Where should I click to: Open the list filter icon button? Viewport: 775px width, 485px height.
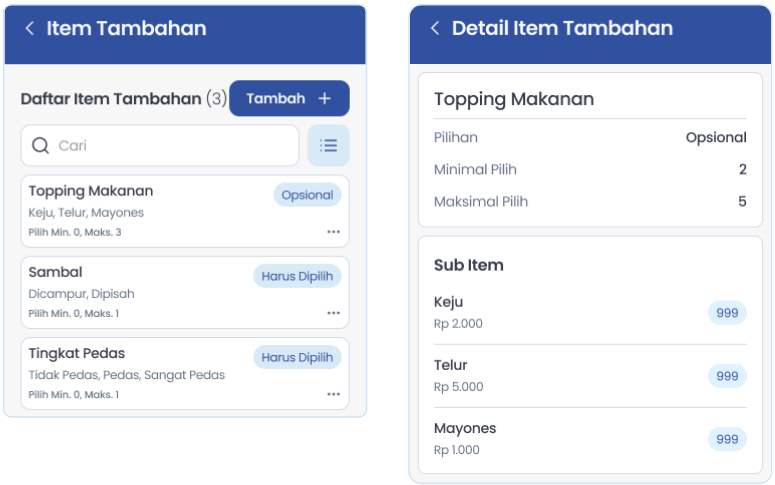328,145
